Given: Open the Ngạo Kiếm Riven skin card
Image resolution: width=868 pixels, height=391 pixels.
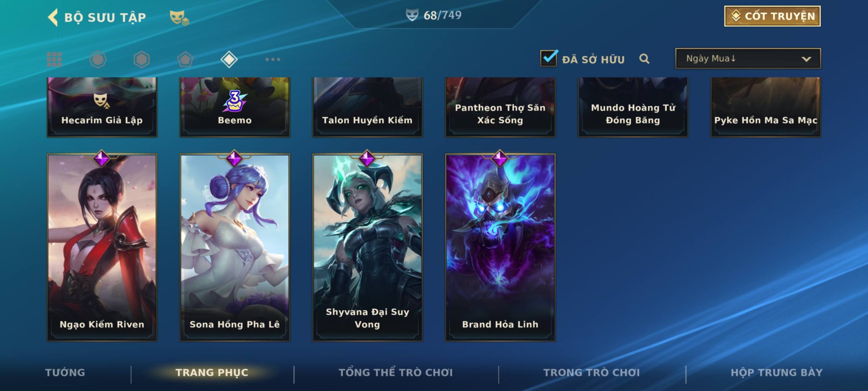Looking at the screenshot, I should [102, 247].
